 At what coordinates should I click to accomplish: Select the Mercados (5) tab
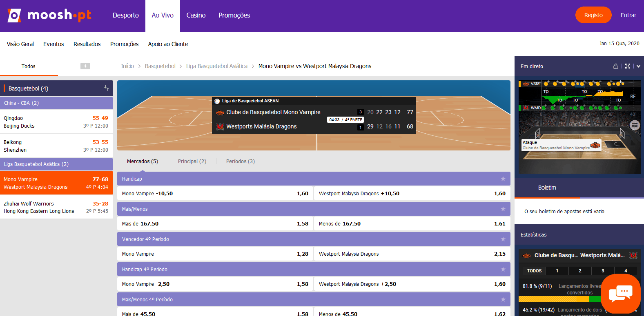143,161
